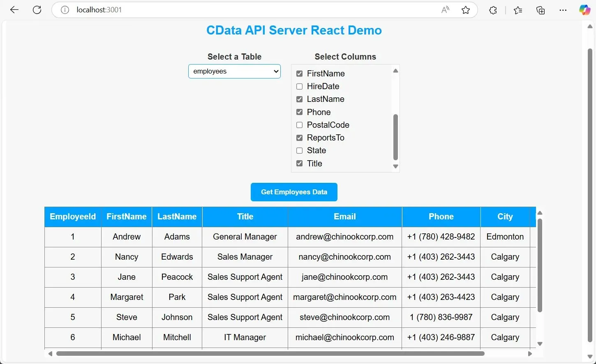Viewport: 596px width, 364px height.
Task: Check the PostalCode column checkbox
Action: click(300, 125)
